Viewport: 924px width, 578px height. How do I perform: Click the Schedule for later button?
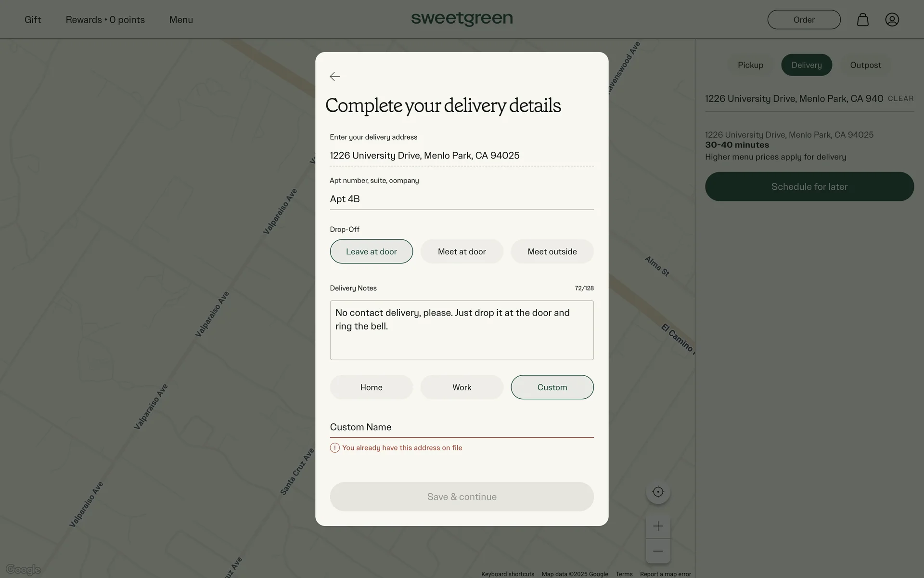809,186
